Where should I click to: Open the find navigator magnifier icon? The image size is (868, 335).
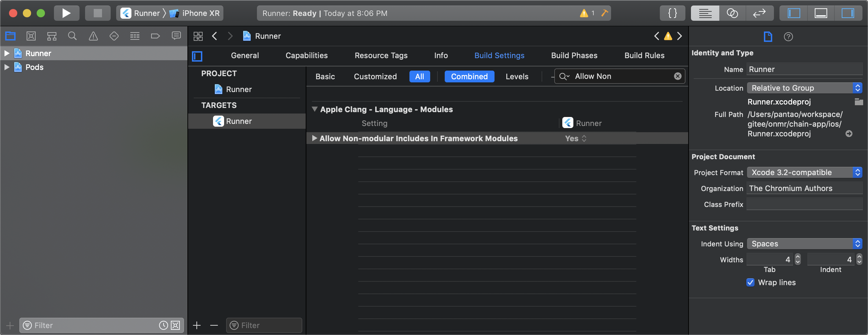tap(72, 36)
